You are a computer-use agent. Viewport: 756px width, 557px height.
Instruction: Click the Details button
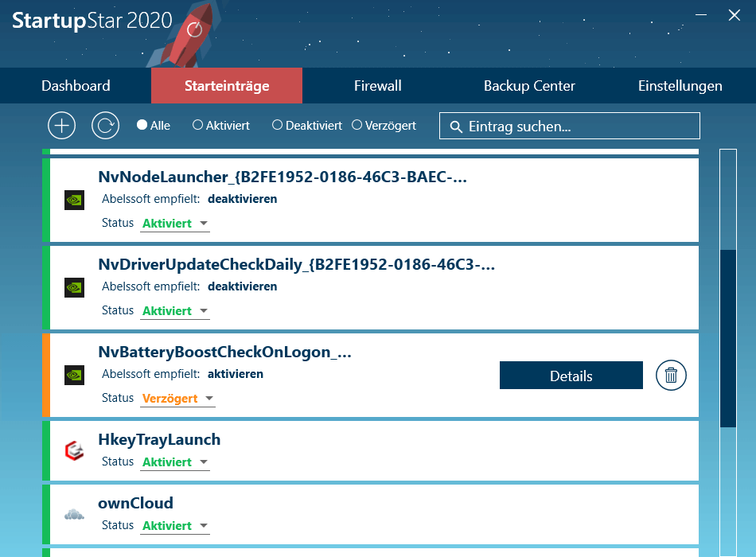tap(571, 376)
